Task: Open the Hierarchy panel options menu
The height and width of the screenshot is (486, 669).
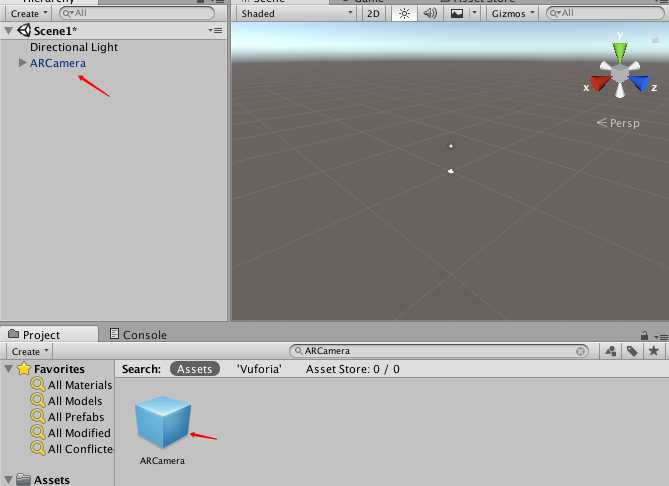Action: click(218, 1)
